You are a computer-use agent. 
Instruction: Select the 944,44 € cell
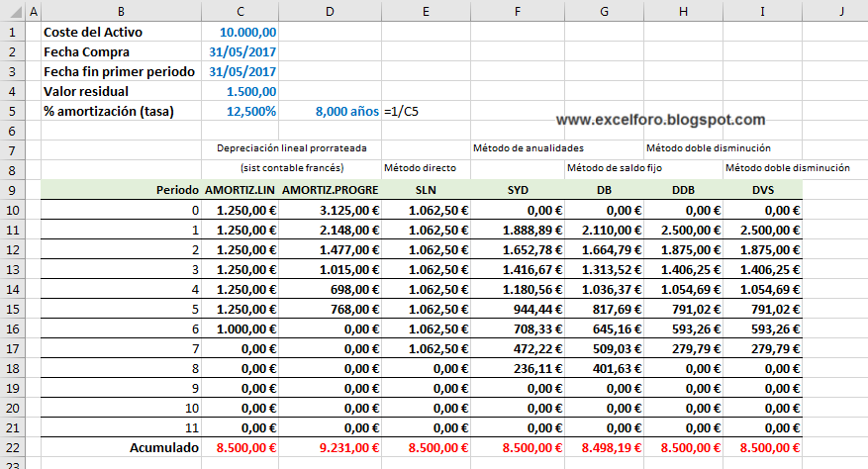(x=518, y=309)
